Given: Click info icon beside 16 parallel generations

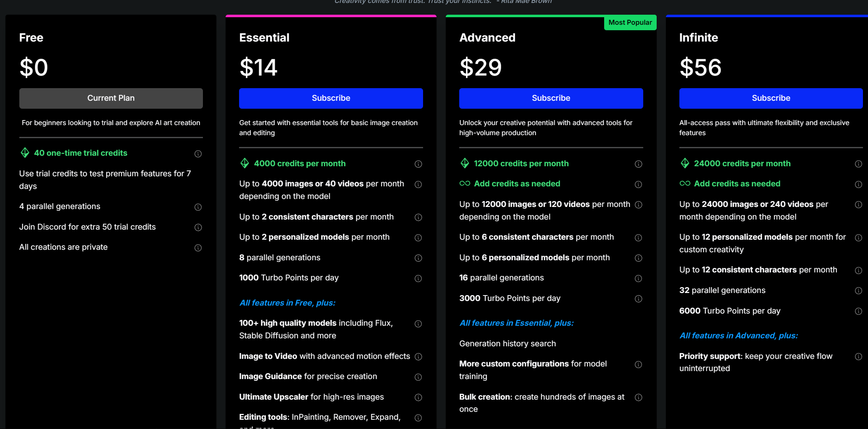Looking at the screenshot, I should pyautogui.click(x=638, y=278).
